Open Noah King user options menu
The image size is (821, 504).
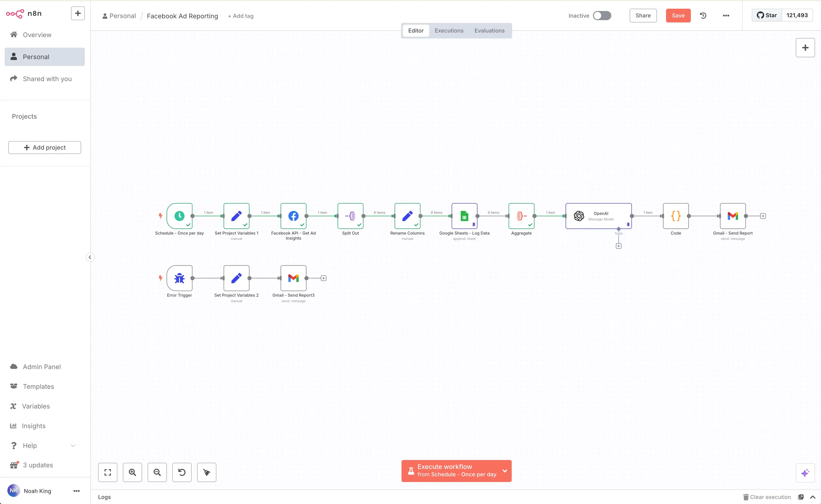[x=76, y=491]
